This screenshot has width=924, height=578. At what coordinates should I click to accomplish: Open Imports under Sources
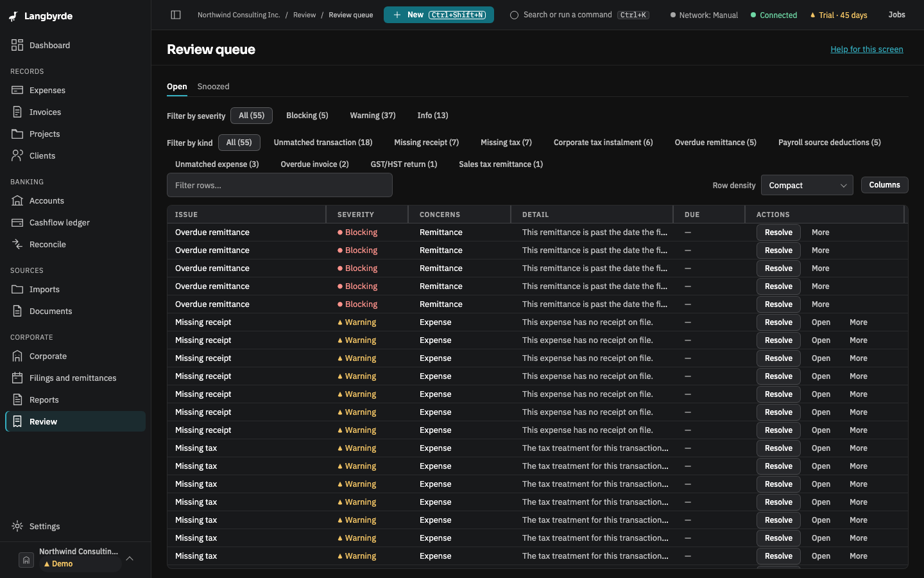point(75,289)
